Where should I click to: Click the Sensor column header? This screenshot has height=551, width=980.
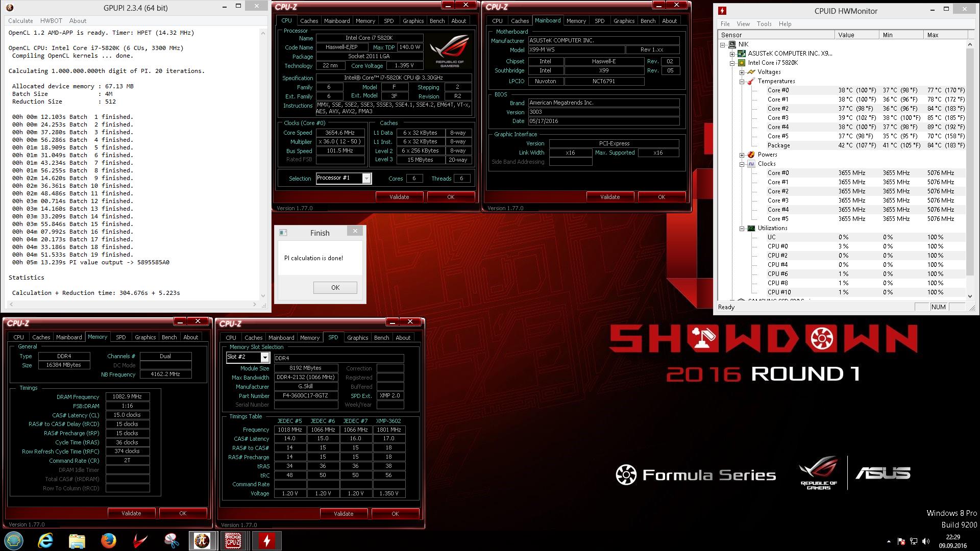click(x=776, y=35)
